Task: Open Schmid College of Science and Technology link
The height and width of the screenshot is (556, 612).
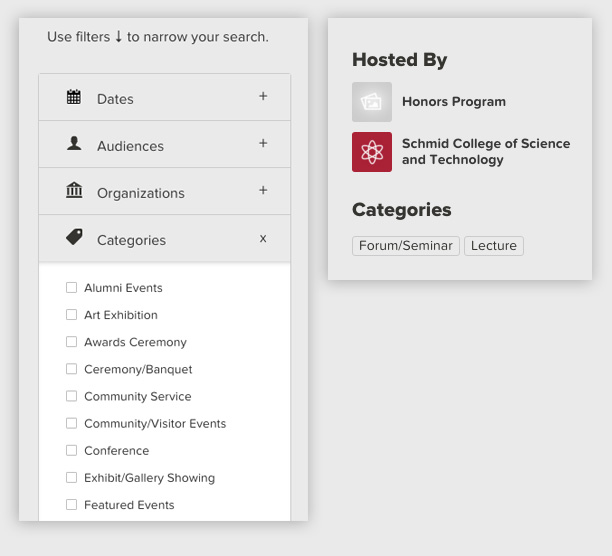Action: [485, 152]
